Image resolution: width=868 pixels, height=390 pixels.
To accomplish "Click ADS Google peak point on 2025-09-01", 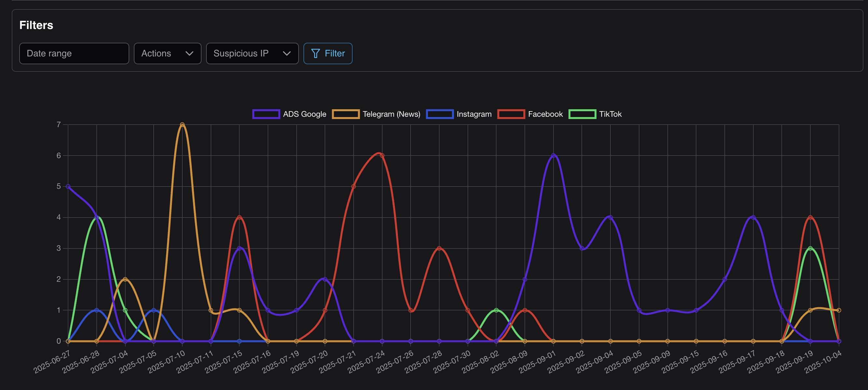I will 553,156.
